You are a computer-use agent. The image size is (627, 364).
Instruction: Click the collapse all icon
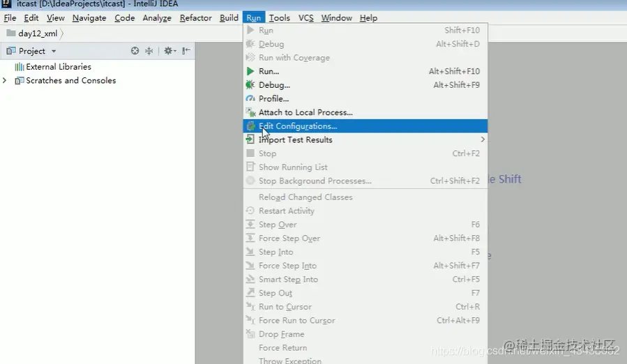click(149, 51)
